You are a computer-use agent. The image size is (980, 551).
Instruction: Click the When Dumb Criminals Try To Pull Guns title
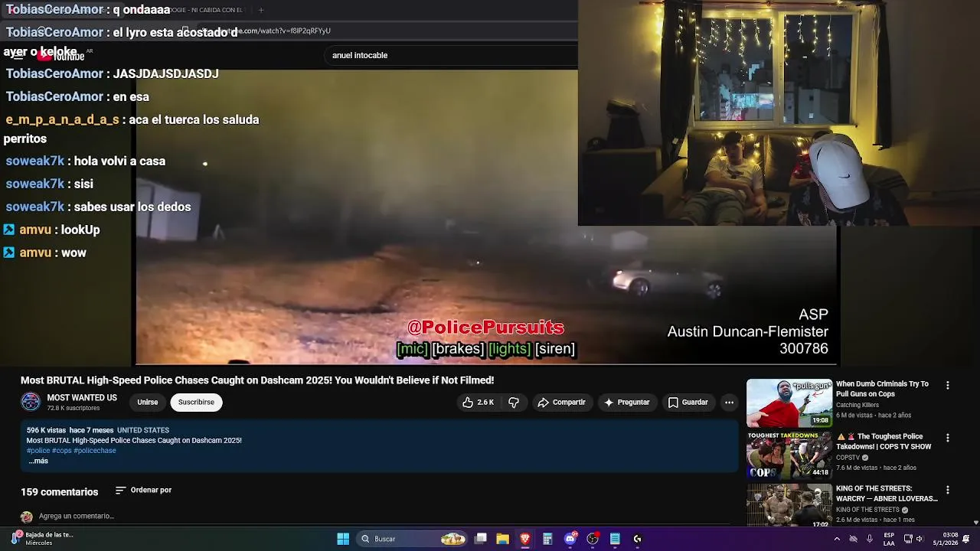(882, 389)
